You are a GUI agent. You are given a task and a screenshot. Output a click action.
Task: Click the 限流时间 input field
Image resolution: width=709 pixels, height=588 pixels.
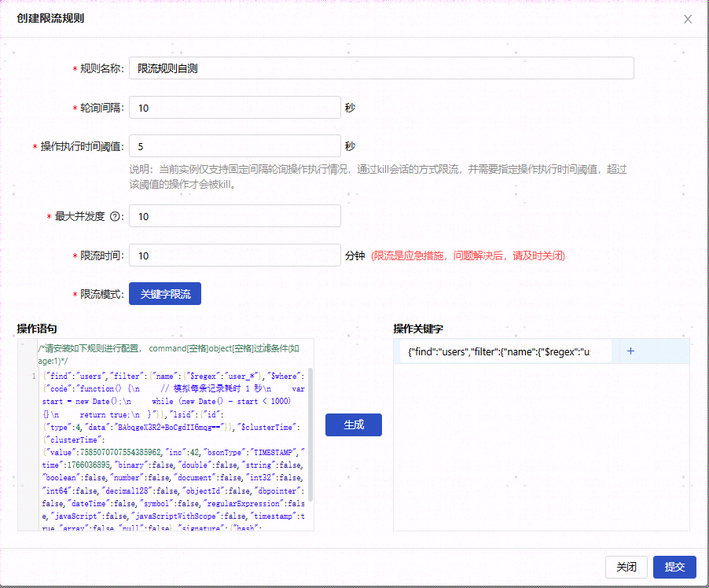tap(235, 255)
